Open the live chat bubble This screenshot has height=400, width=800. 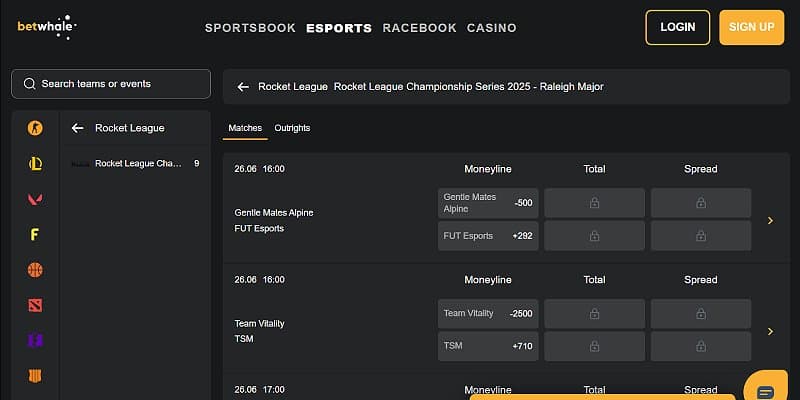767,391
